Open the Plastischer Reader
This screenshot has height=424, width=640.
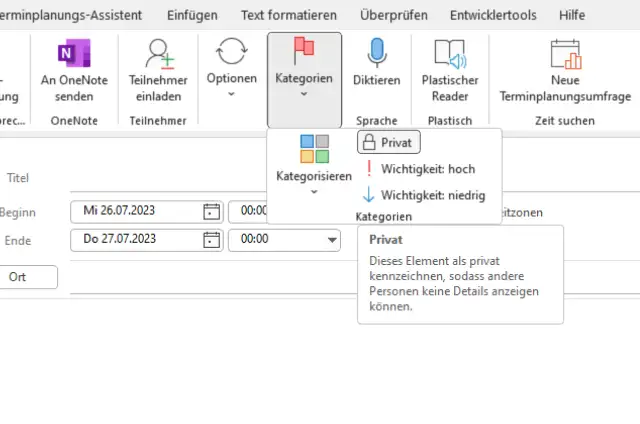[x=450, y=55]
